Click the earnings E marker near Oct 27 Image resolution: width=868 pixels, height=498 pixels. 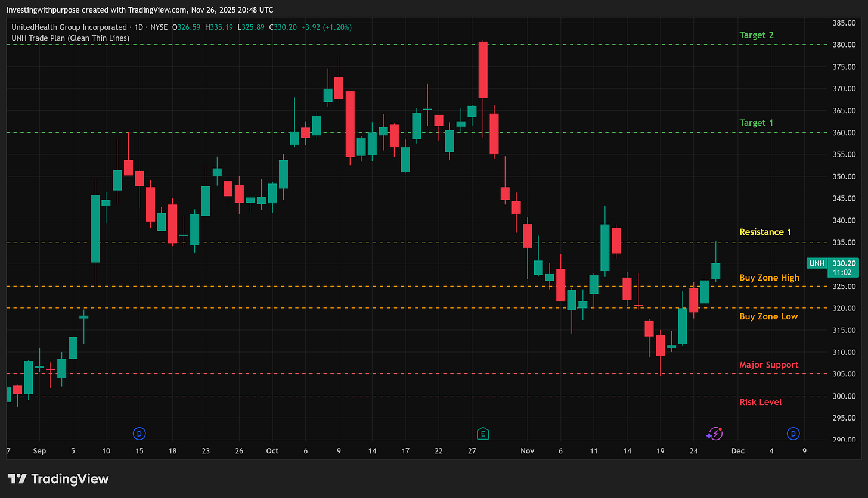(483, 434)
